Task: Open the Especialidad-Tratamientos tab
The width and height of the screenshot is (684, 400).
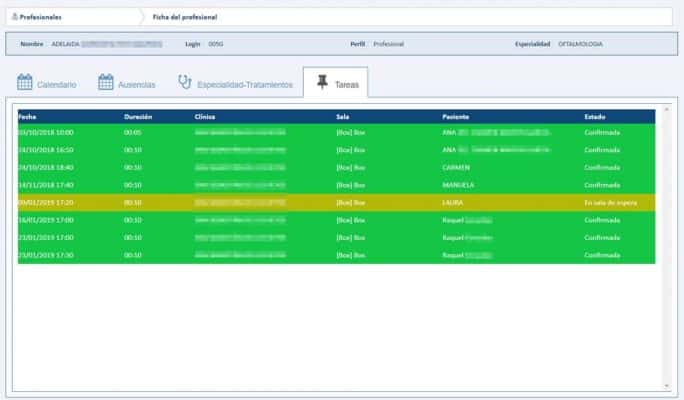Action: point(245,85)
